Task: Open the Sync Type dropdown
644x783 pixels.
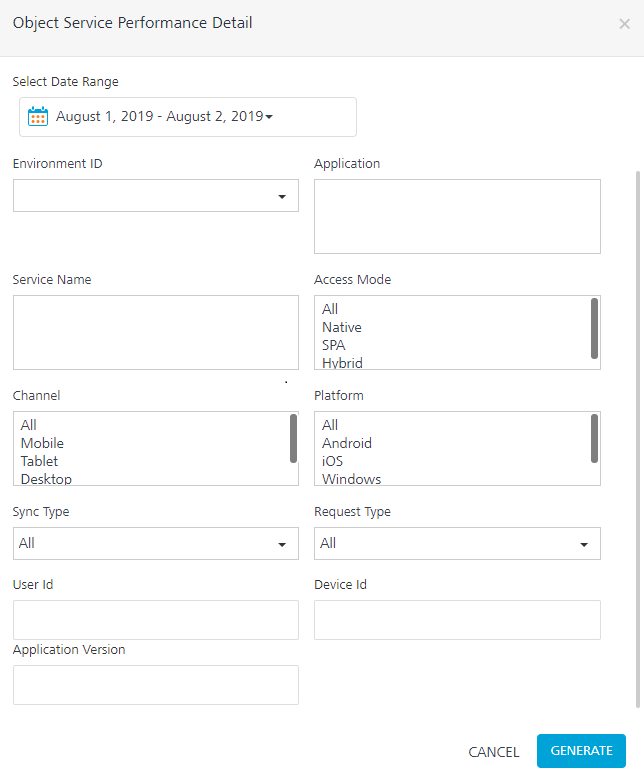Action: [156, 543]
